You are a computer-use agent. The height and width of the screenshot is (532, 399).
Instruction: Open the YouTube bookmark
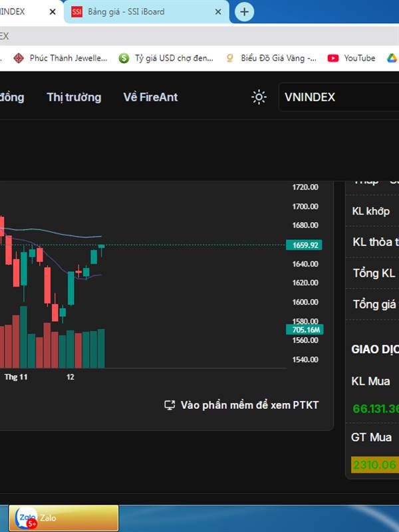[352, 59]
